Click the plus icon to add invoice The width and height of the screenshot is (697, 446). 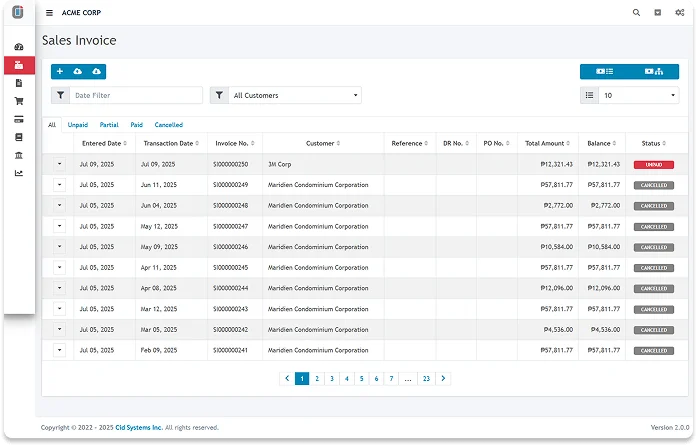(x=60, y=72)
